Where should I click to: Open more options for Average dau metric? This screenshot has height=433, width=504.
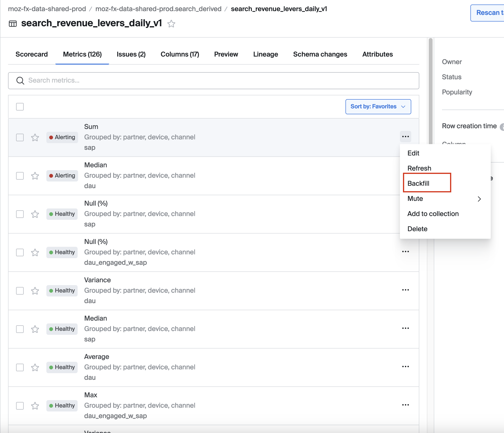[405, 367]
